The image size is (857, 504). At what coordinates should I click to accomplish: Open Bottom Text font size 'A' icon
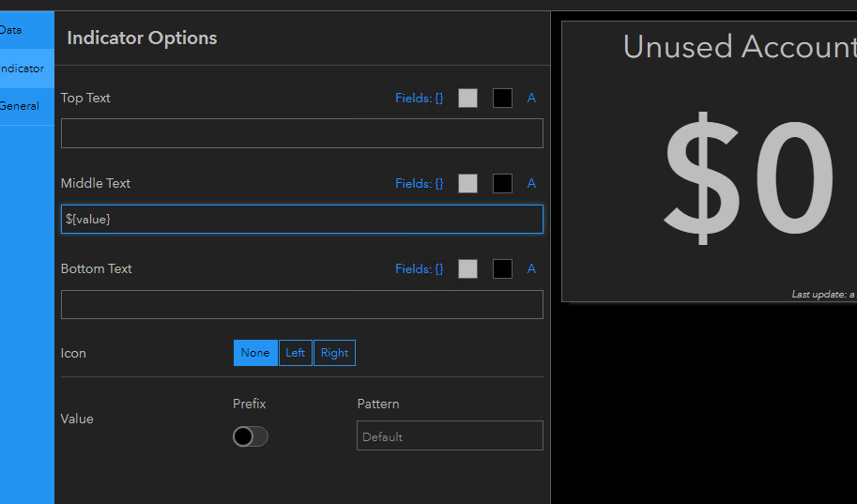click(531, 268)
